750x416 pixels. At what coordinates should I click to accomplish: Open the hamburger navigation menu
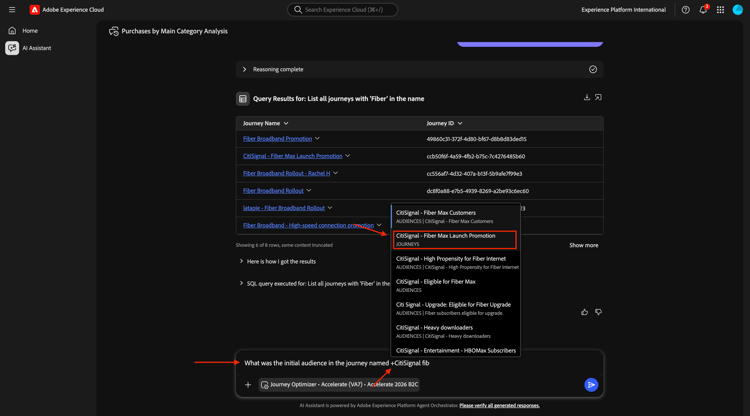12,10
